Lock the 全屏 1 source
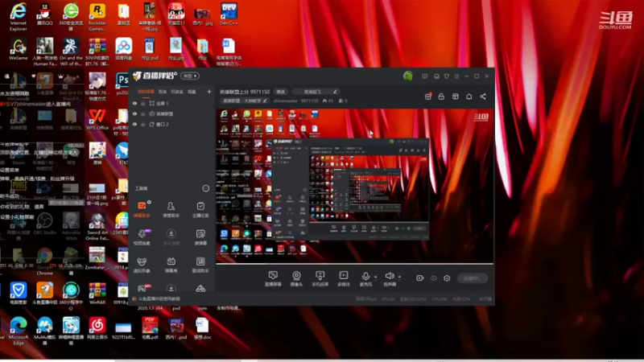644x362 pixels. coord(143,104)
